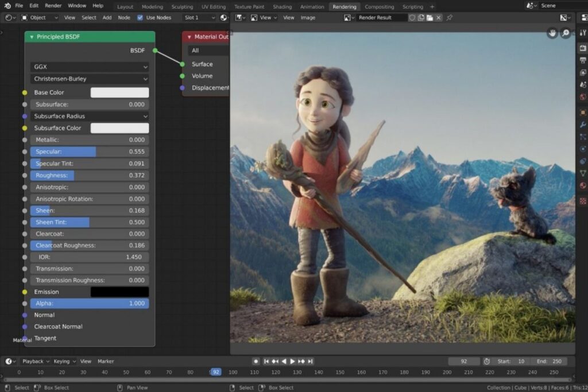The height and width of the screenshot is (392, 588).
Task: Open the Playback dropdown in timeline
Action: click(35, 361)
